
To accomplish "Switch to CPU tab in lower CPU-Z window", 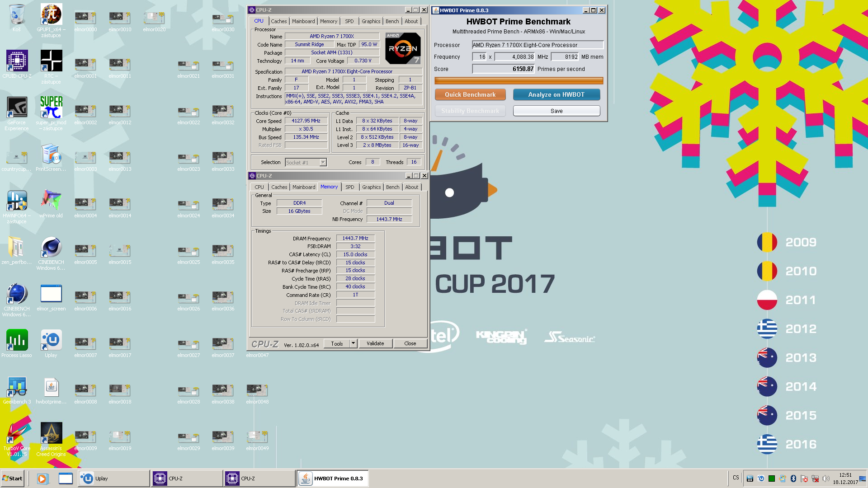I will coord(259,187).
